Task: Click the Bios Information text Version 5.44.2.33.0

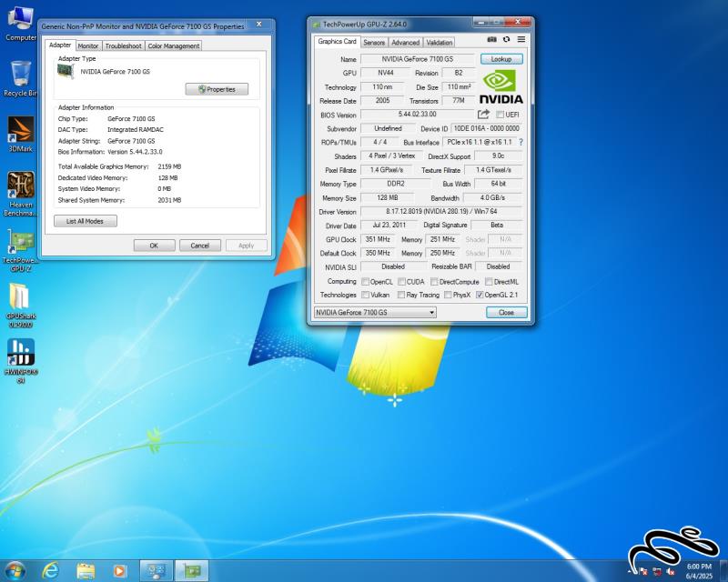Action: (135, 152)
